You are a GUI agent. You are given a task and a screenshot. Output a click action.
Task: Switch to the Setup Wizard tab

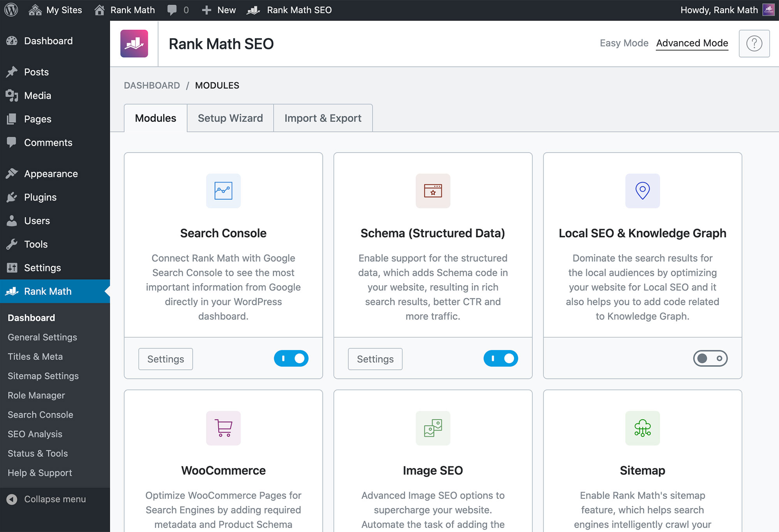tap(231, 118)
